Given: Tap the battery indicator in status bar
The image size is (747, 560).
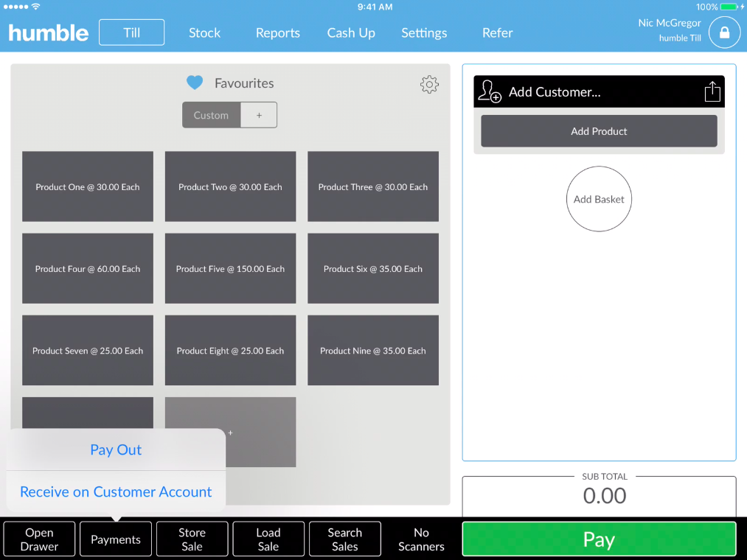Looking at the screenshot, I should (x=729, y=7).
